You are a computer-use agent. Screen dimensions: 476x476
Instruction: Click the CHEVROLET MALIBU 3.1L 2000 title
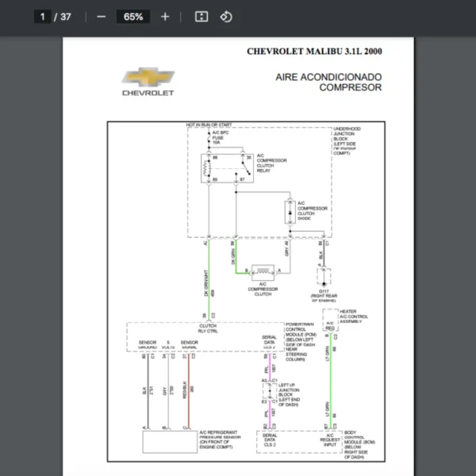click(314, 52)
